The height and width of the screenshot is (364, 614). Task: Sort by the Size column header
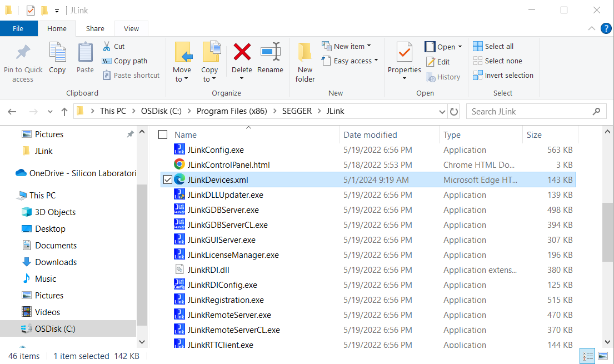click(x=534, y=135)
